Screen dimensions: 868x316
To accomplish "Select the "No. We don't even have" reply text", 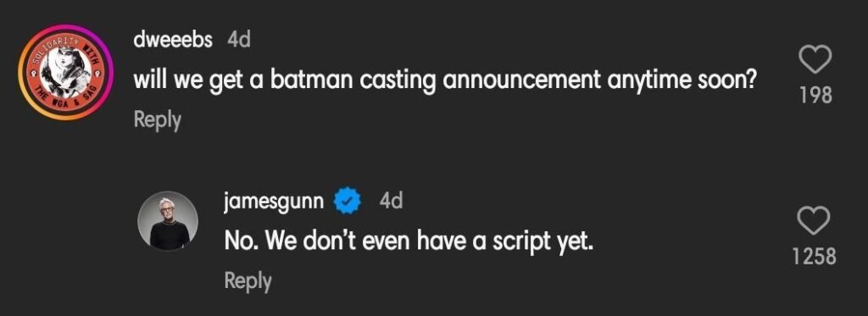I will (409, 241).
